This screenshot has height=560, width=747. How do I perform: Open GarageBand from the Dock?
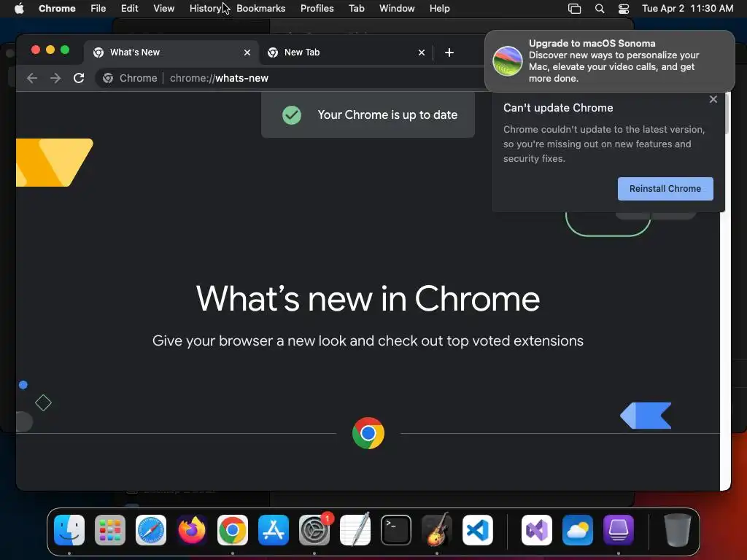click(x=437, y=530)
